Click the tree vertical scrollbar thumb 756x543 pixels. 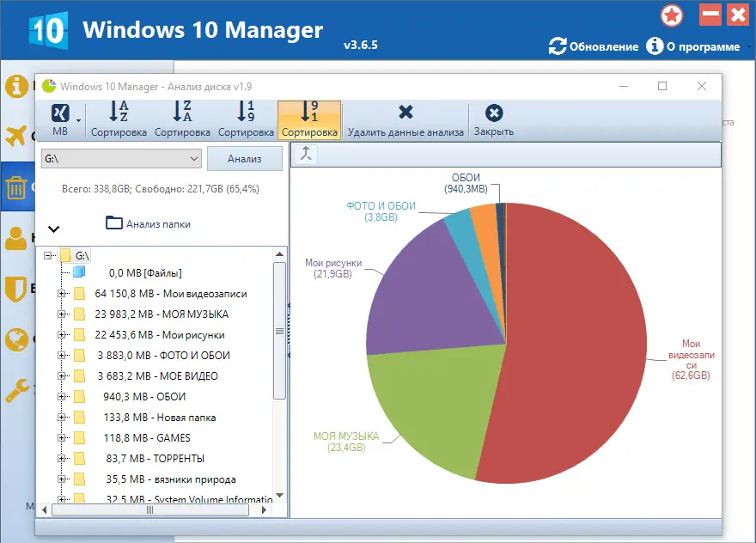pos(280,331)
